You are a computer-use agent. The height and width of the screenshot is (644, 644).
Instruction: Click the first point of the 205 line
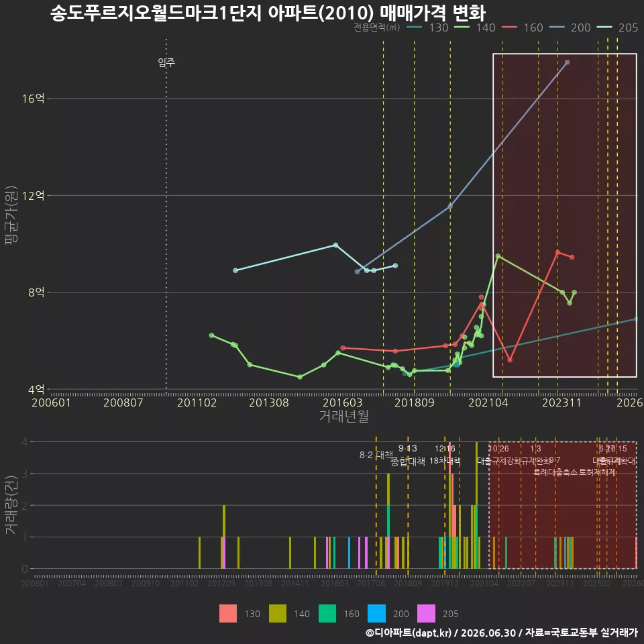(235, 270)
